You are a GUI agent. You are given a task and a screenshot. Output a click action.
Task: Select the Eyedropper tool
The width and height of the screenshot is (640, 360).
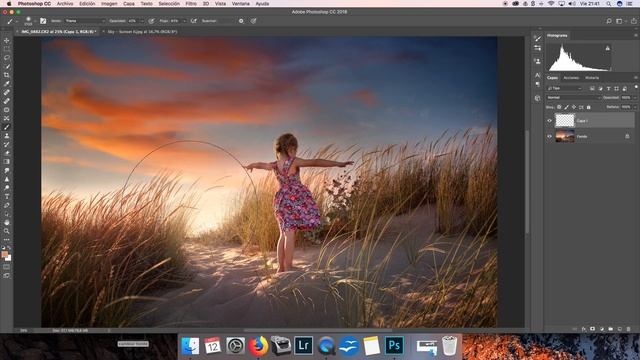(x=7, y=84)
